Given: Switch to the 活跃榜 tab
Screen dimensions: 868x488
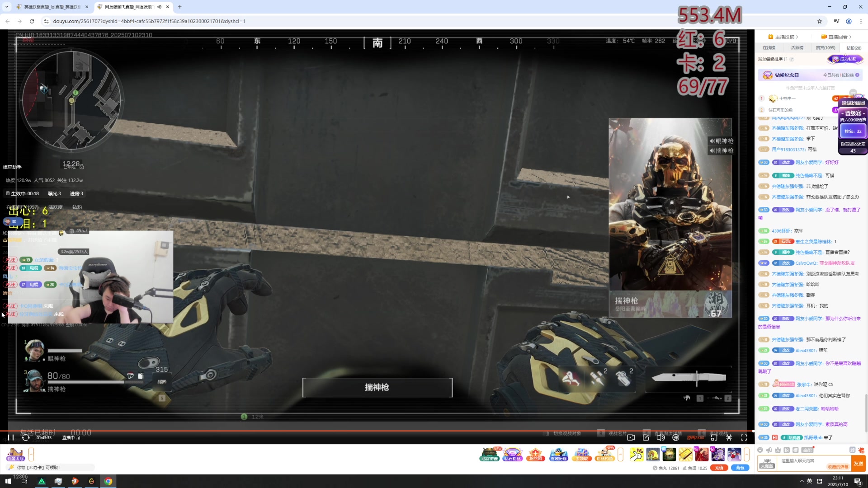Looking at the screenshot, I should point(797,48).
